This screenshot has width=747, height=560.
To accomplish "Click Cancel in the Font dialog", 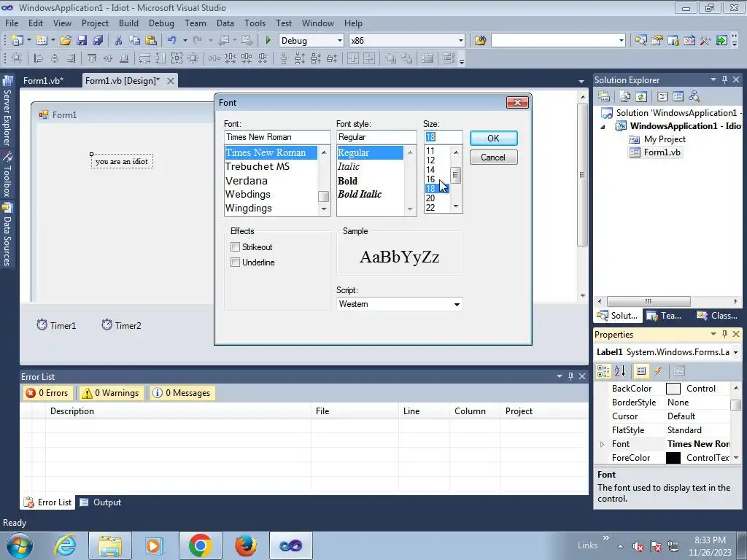I will click(x=494, y=157).
